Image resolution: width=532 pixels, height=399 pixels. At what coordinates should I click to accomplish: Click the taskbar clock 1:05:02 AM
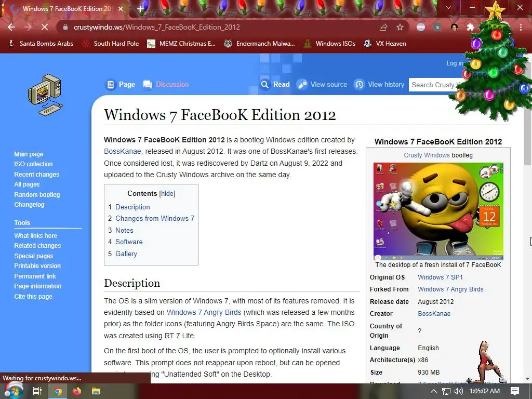coord(485,391)
